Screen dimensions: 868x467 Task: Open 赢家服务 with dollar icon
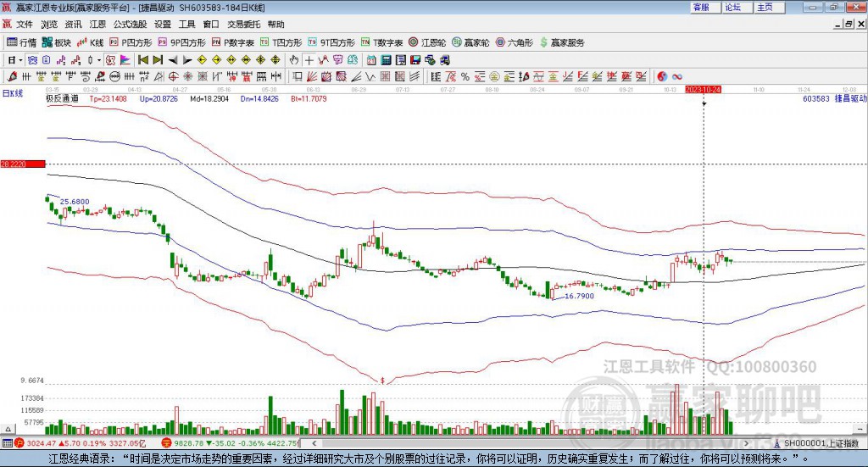click(x=562, y=42)
